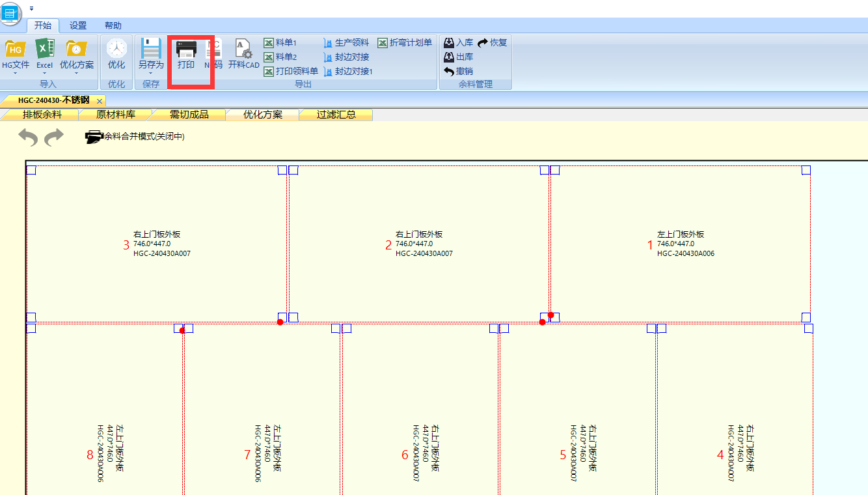Switch to the 原材料库 tab
868x495 pixels.
(x=116, y=115)
